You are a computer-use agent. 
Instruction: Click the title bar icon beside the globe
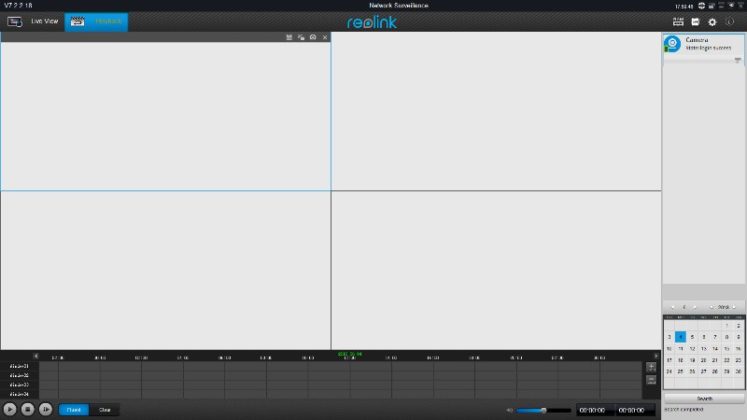711,6
